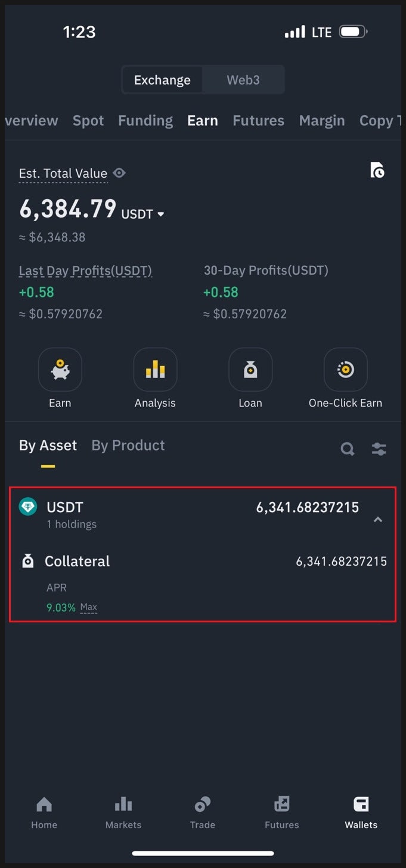Open the Collateral holding entry
The height and width of the screenshot is (868, 406).
click(78, 561)
